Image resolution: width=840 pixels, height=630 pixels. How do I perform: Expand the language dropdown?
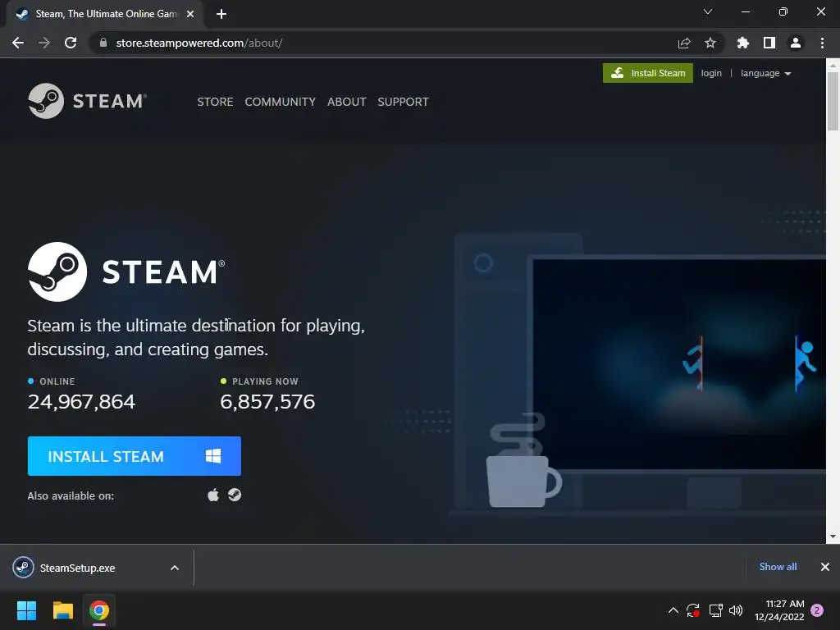765,73
